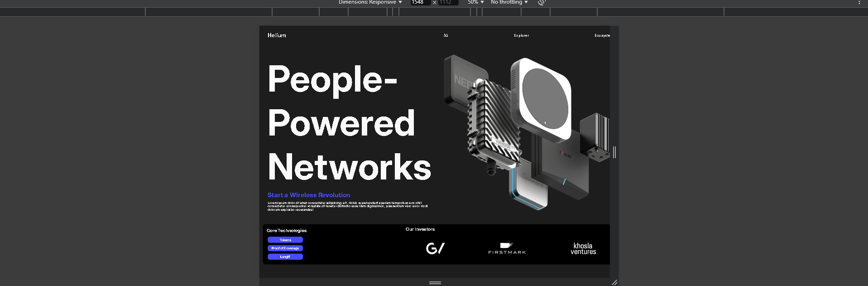The width and height of the screenshot is (868, 286).
Task: Open the No throttling dropdown
Action: click(509, 2)
